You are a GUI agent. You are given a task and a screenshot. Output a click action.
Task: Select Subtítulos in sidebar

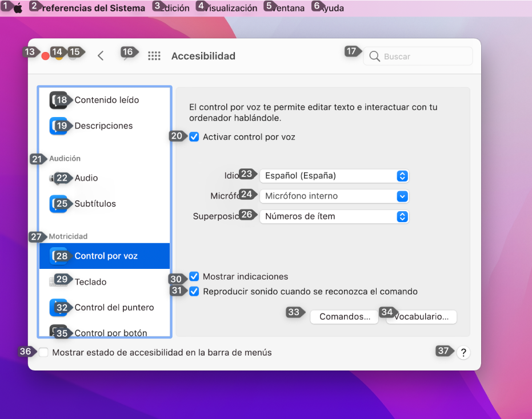[105, 204]
